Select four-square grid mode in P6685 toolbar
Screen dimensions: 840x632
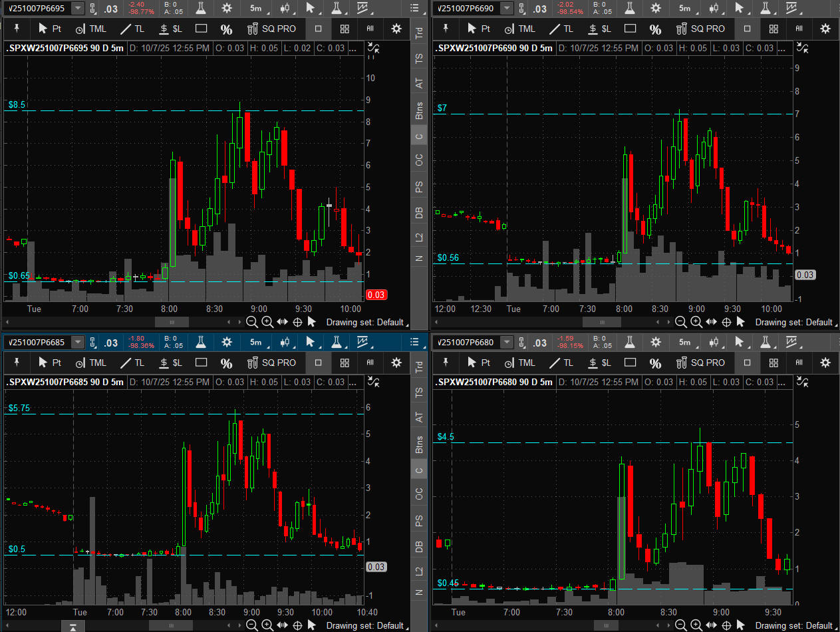pos(344,363)
